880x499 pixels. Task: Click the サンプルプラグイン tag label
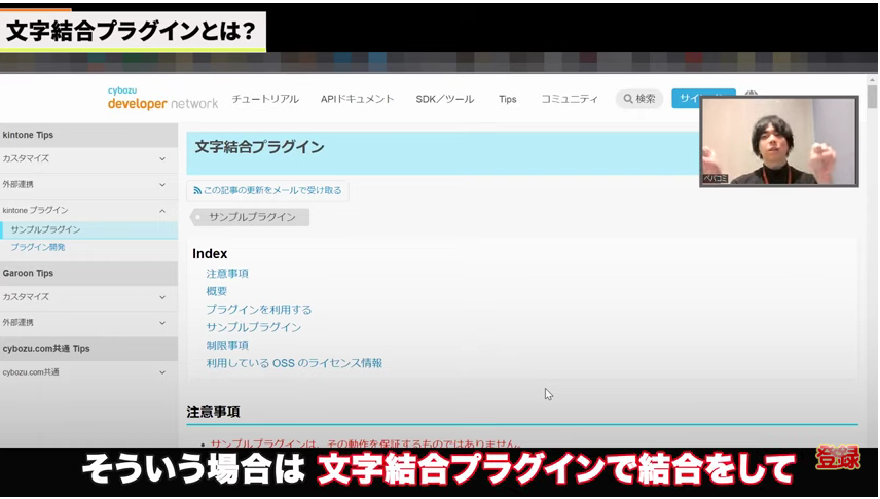coord(250,217)
